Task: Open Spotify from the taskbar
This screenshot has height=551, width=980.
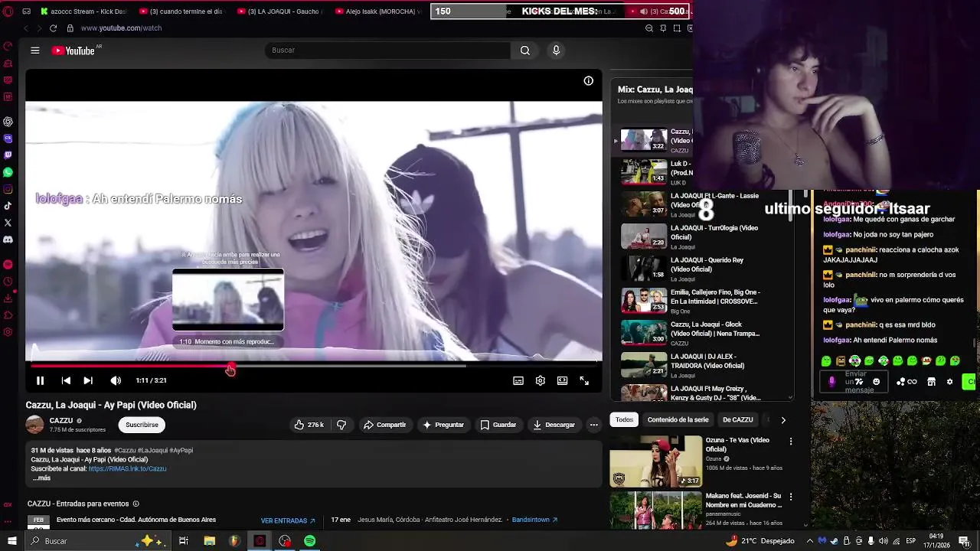Action: click(x=309, y=541)
